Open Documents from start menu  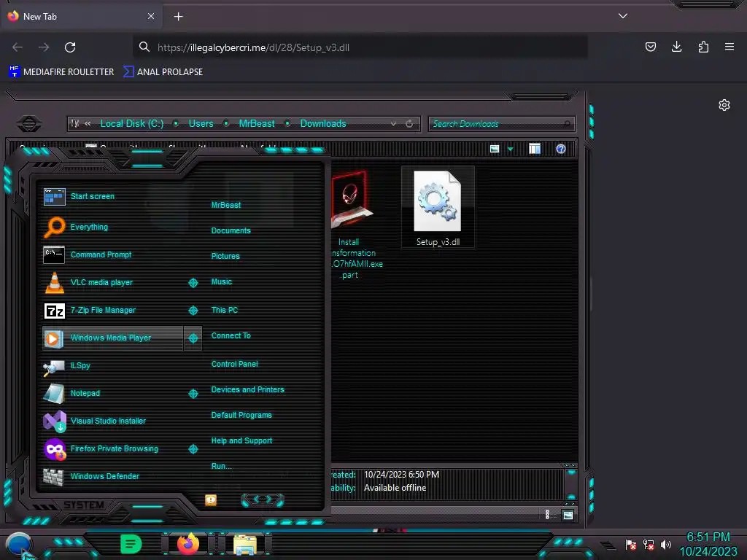point(231,230)
